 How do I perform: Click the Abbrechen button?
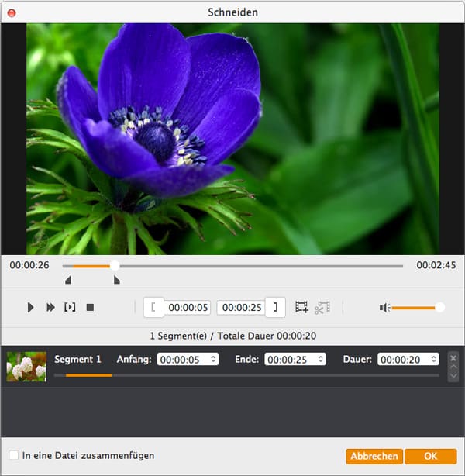(x=374, y=456)
